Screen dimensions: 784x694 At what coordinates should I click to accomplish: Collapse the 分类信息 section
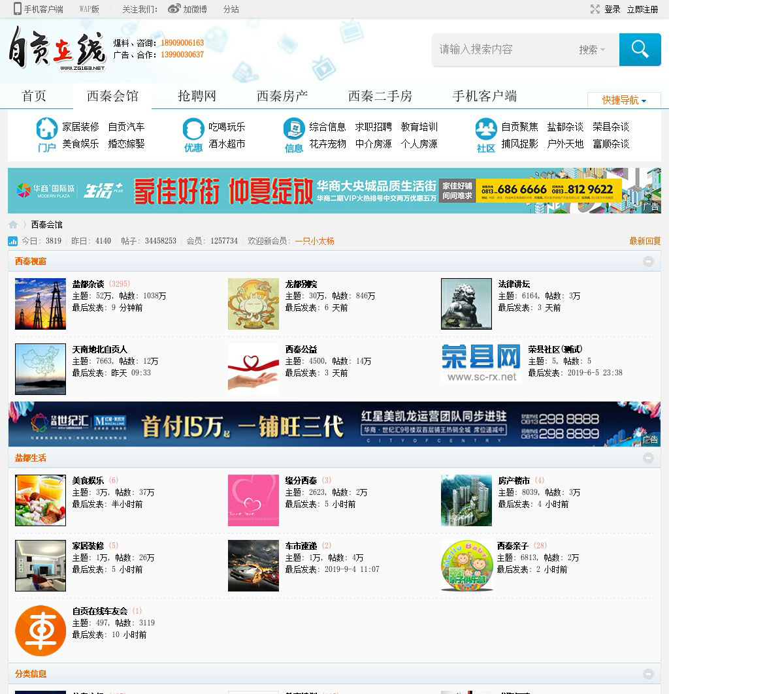(648, 674)
